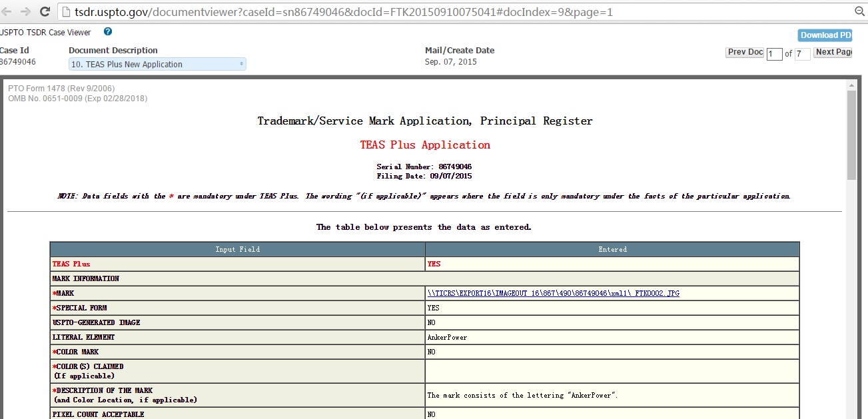Click the "Entered" table column header

coord(612,249)
